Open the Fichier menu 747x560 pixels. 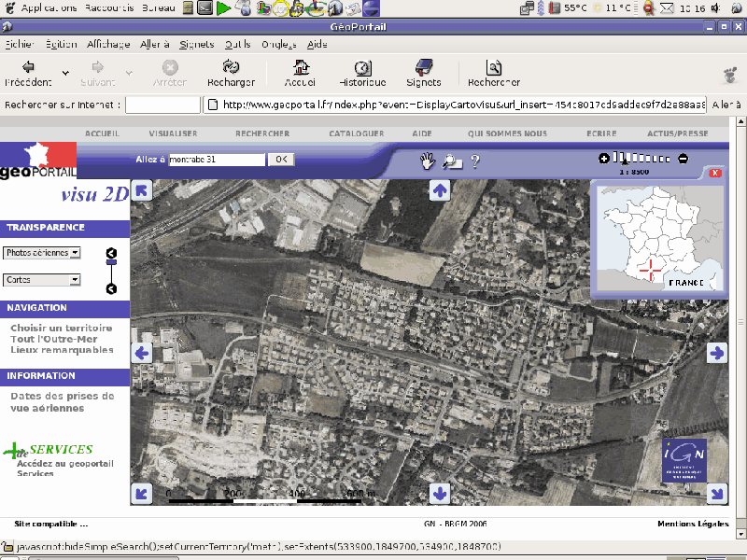click(20, 44)
